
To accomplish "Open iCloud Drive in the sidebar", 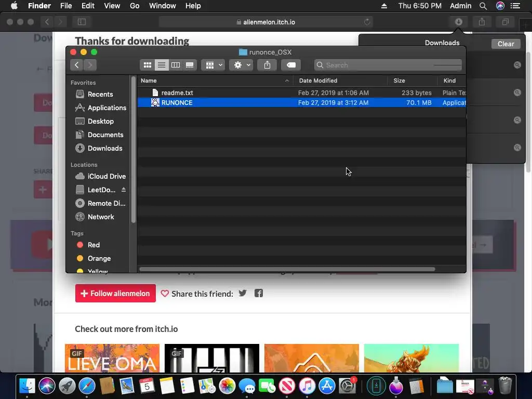I will pyautogui.click(x=101, y=176).
